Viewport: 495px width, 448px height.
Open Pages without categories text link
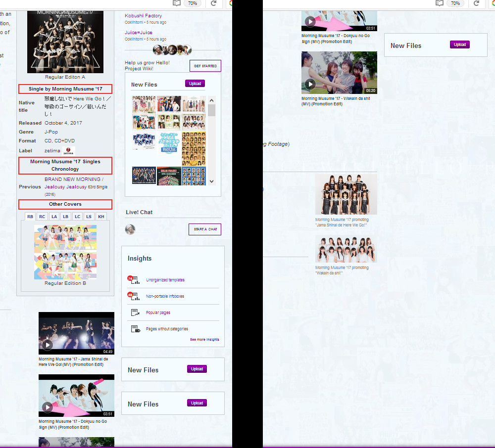(x=167, y=329)
